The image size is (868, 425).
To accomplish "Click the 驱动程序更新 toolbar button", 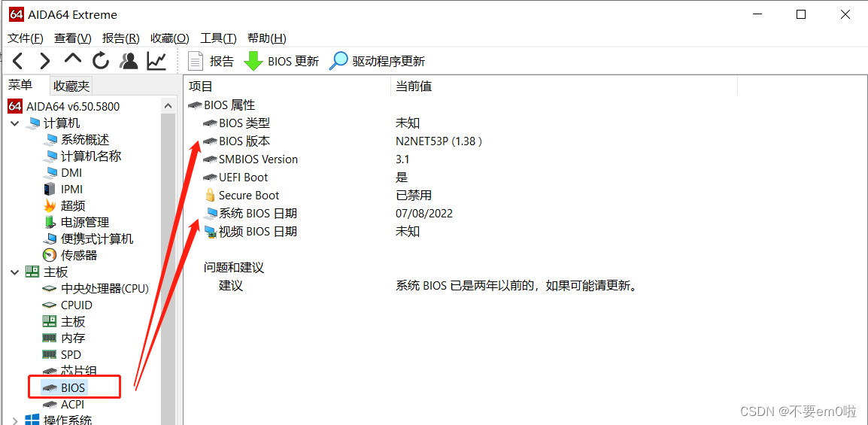I will [378, 61].
